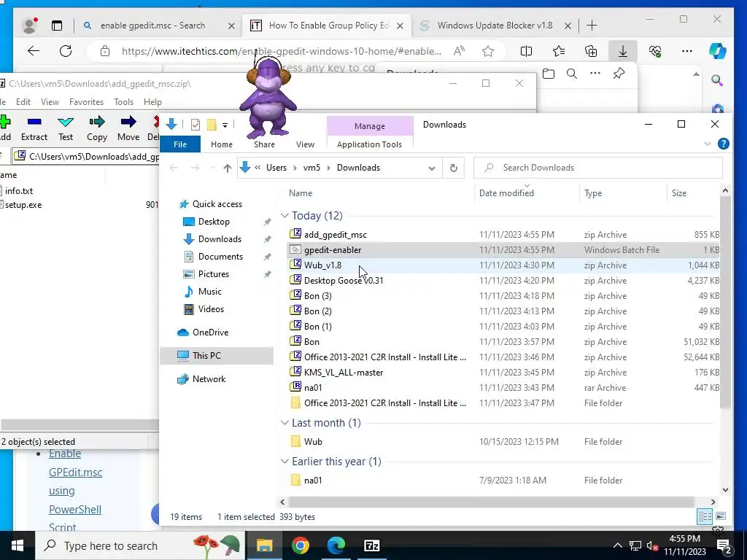Screen dimensions: 747x560
Task: Click Explorer quick access Properties icon
Action: (196, 125)
